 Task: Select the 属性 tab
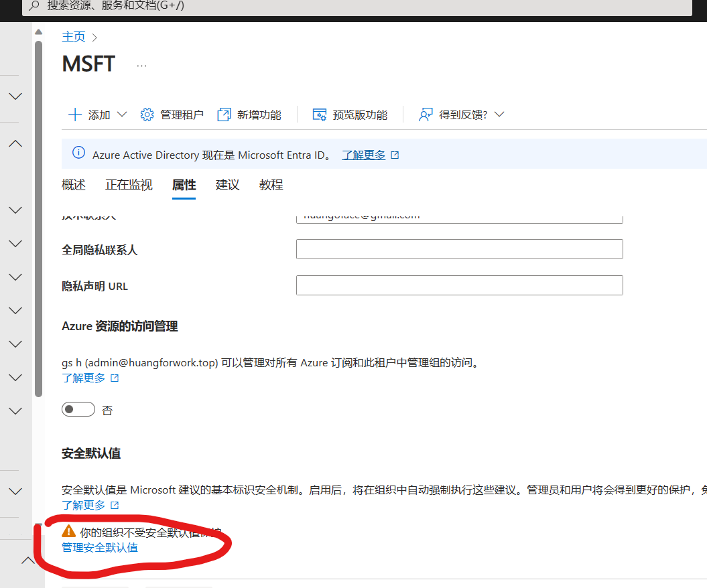pos(184,185)
